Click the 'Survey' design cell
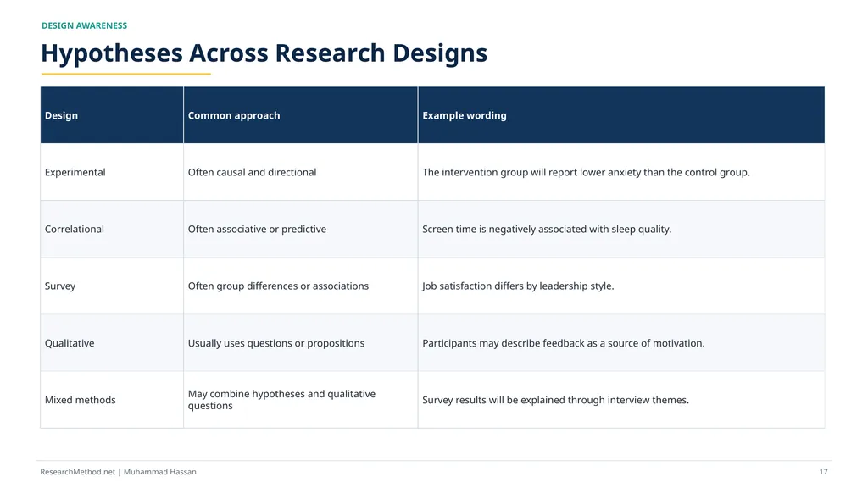868x488 pixels. pos(112,286)
